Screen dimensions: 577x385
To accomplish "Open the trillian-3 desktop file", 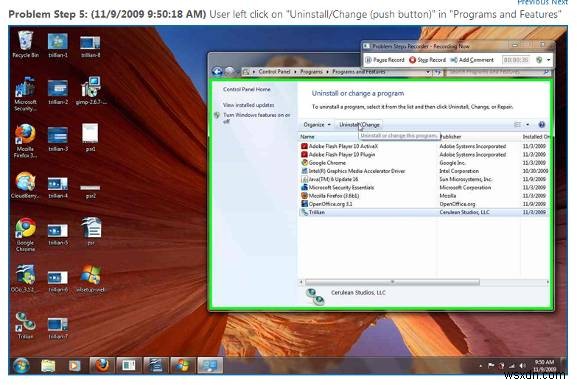I will 58,139.
